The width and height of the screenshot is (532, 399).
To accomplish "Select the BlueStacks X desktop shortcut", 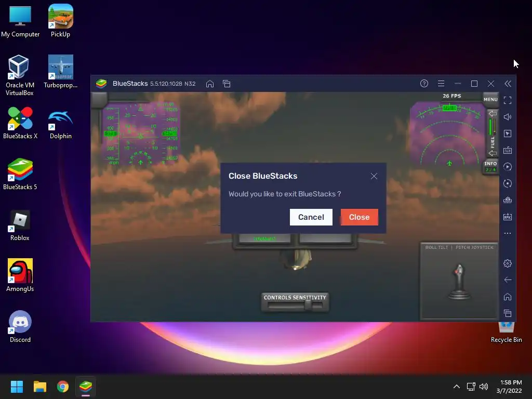I will 20,123.
